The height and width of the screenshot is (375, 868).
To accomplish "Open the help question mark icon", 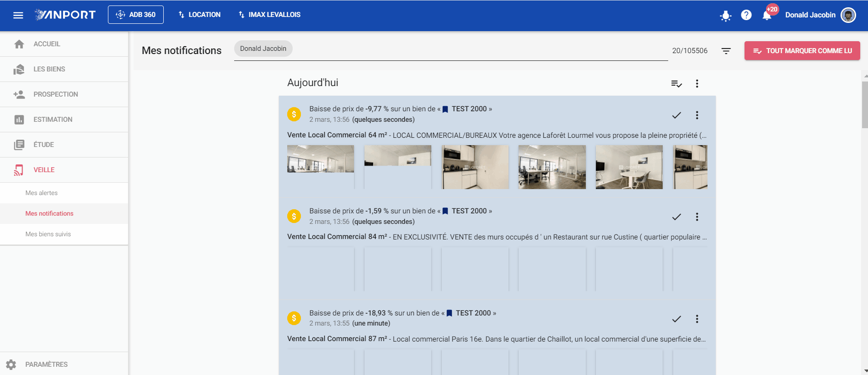I will (x=746, y=15).
